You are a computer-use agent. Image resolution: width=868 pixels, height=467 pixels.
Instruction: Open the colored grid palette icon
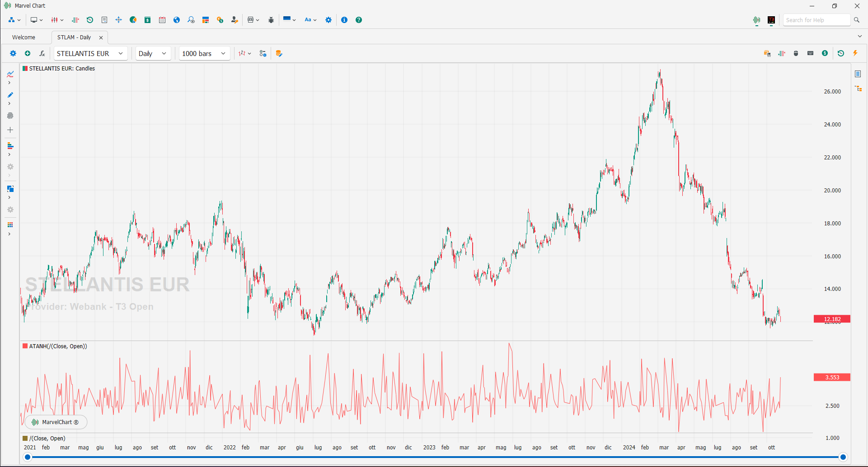pyautogui.click(x=10, y=225)
